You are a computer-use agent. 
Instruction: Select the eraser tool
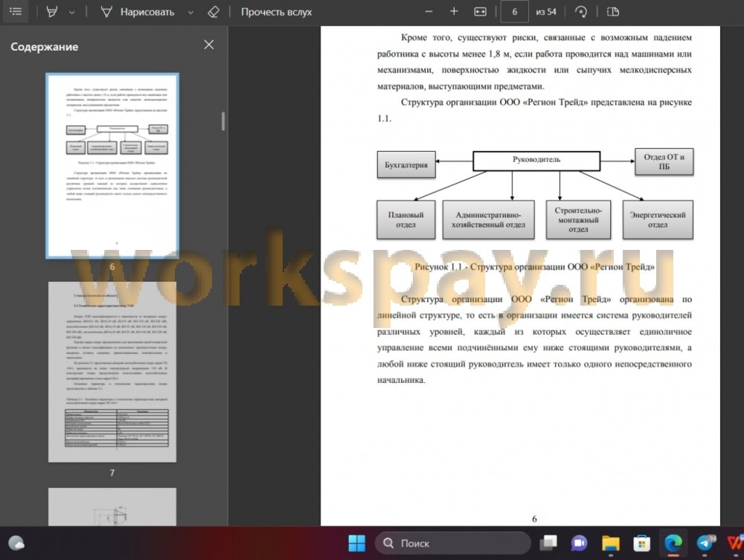[x=214, y=12]
